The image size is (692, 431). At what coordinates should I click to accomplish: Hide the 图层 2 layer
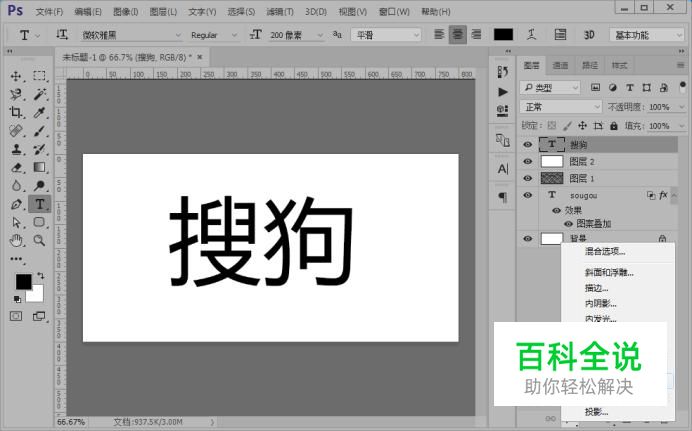527,161
